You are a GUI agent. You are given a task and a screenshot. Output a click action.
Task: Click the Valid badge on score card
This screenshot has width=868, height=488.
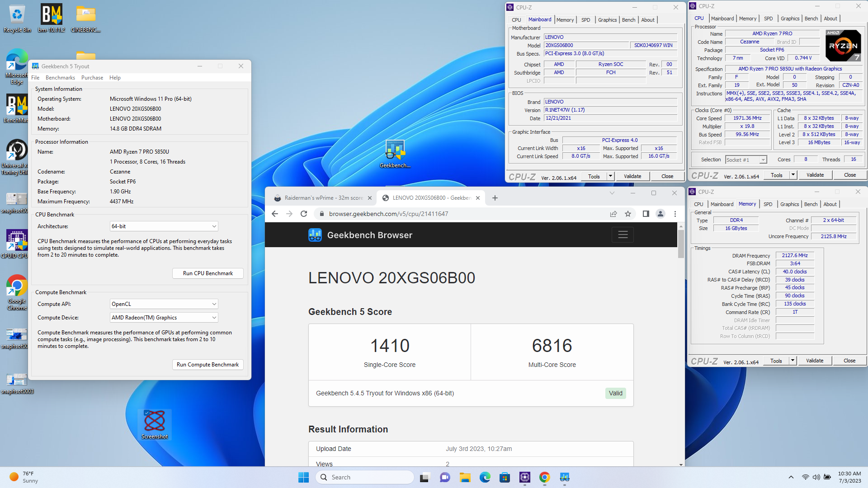pos(615,393)
